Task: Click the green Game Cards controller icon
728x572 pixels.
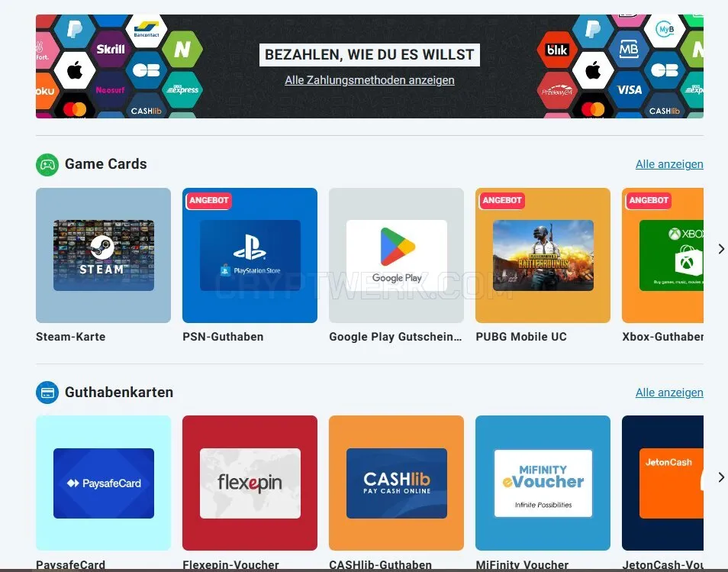Action: [x=47, y=164]
